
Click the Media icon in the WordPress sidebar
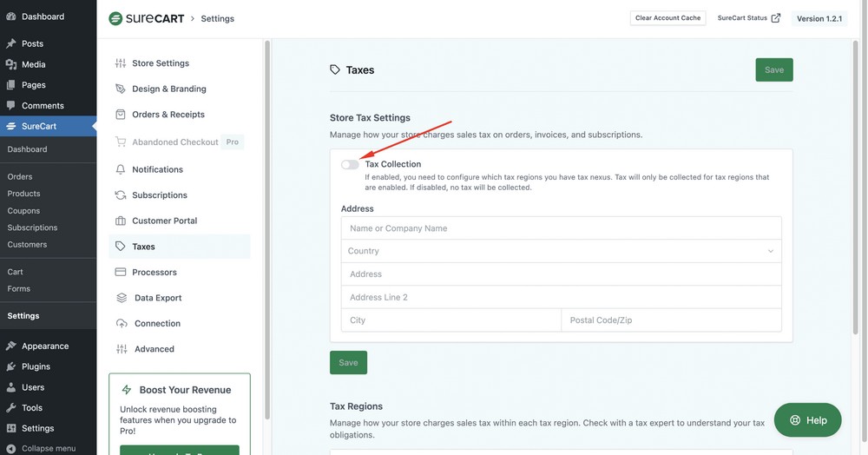[x=10, y=64]
